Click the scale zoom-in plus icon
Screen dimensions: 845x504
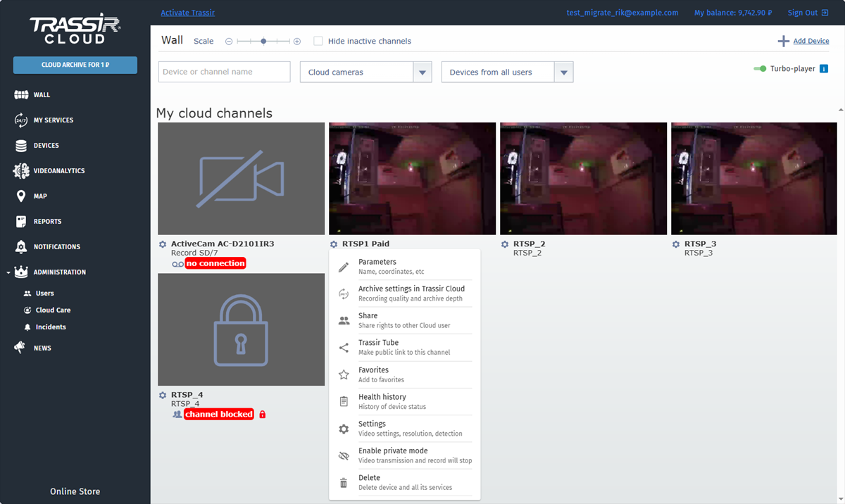click(x=297, y=42)
